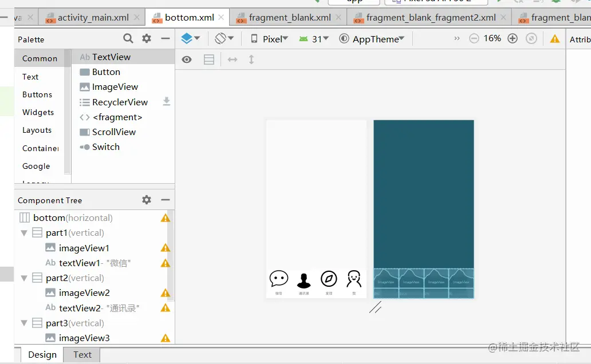Select the Containers palette category

[40, 148]
